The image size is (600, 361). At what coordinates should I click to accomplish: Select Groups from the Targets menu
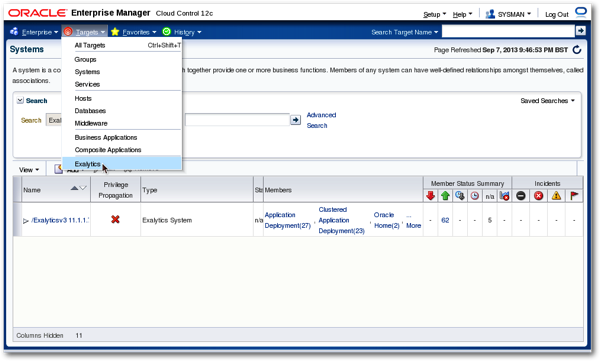pos(85,59)
